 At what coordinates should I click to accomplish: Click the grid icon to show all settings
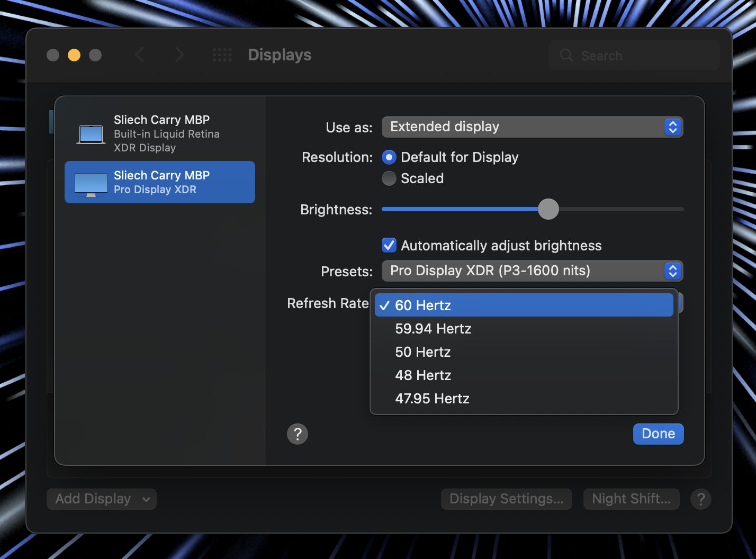[x=222, y=55]
